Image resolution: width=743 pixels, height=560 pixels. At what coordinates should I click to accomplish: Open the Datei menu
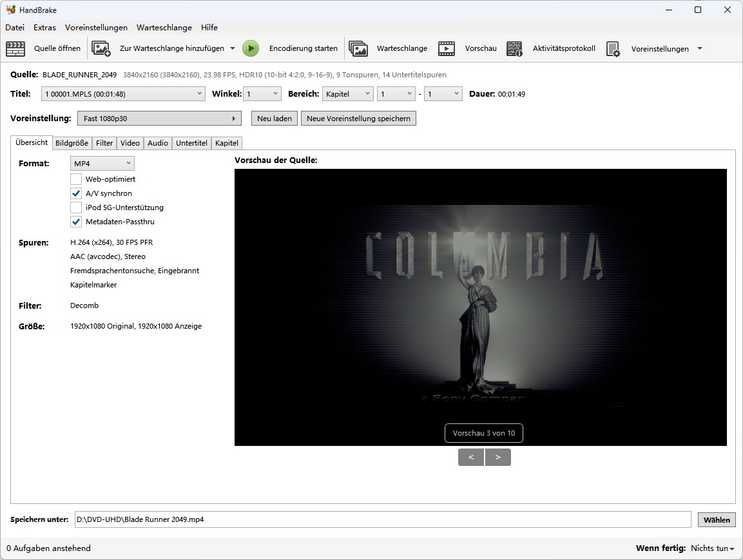click(x=15, y=28)
